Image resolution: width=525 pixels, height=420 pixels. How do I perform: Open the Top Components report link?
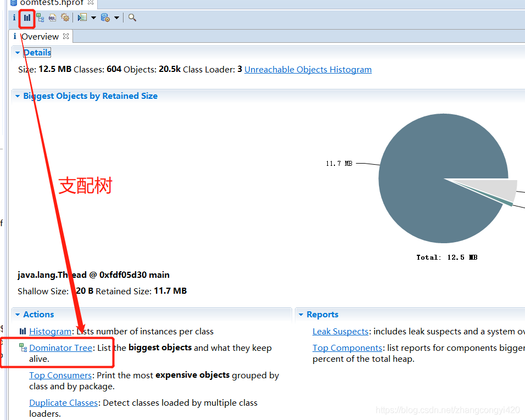[x=347, y=348]
